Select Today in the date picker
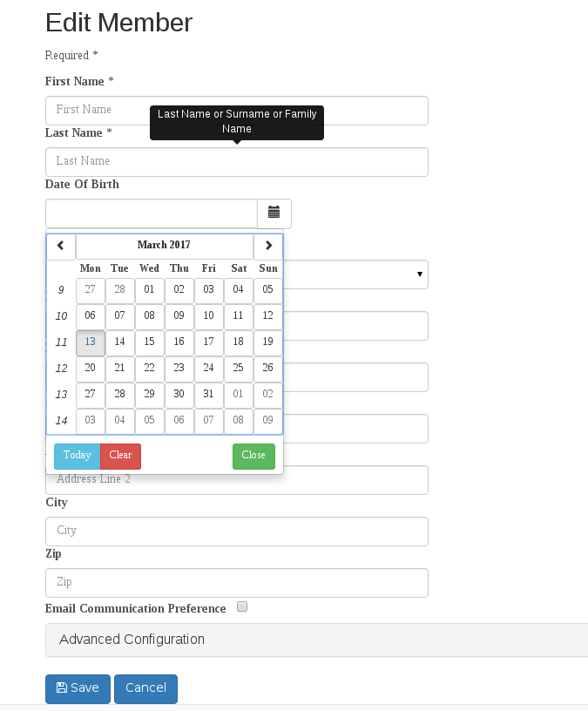The width and height of the screenshot is (588, 711). coord(77,456)
